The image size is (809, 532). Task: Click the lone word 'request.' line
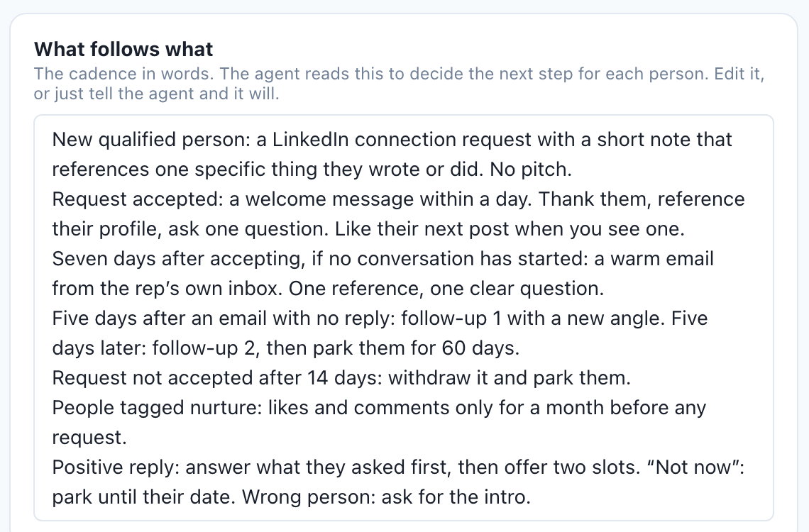tap(89, 438)
